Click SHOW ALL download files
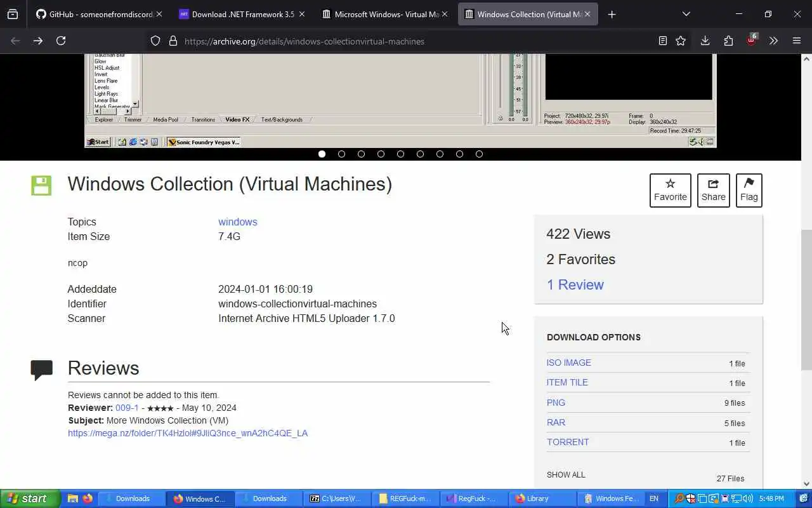The height and width of the screenshot is (508, 812). coord(566,474)
